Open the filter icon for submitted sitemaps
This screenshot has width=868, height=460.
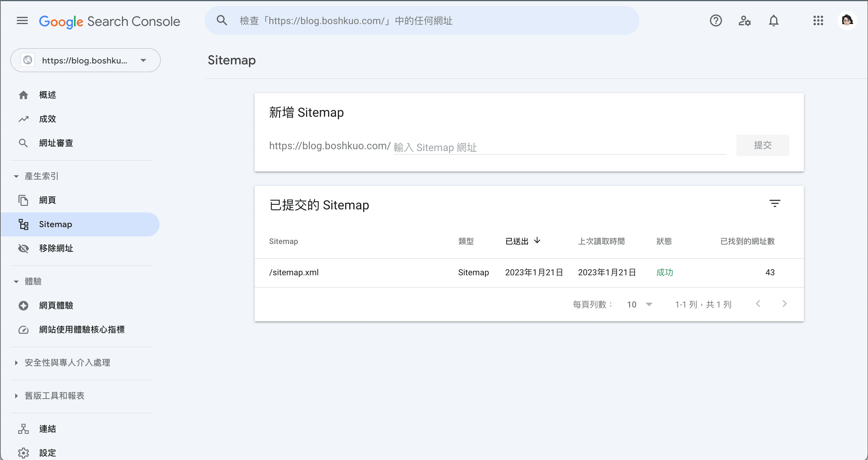click(775, 203)
